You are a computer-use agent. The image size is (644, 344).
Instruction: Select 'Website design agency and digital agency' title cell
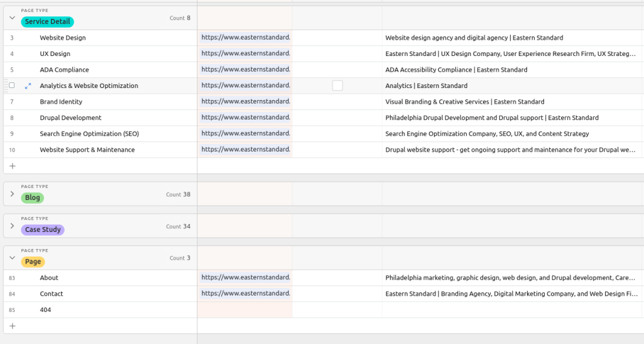[x=513, y=38]
